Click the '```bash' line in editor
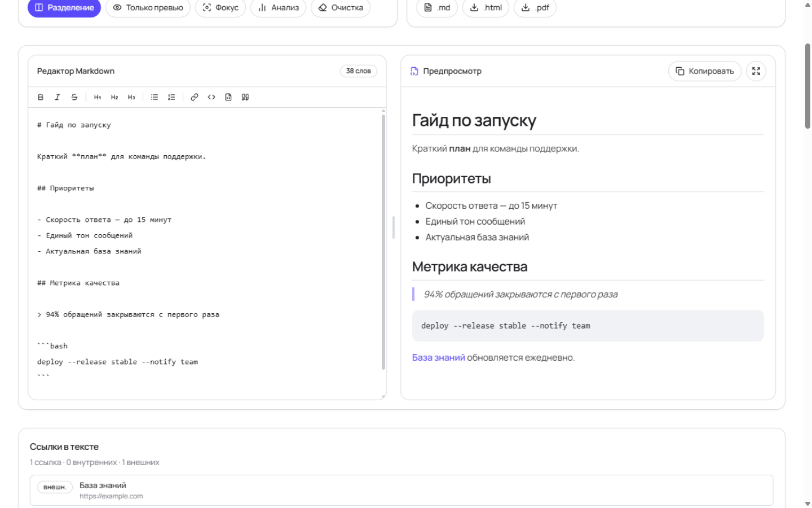The width and height of the screenshot is (812, 508). pyautogui.click(x=52, y=346)
